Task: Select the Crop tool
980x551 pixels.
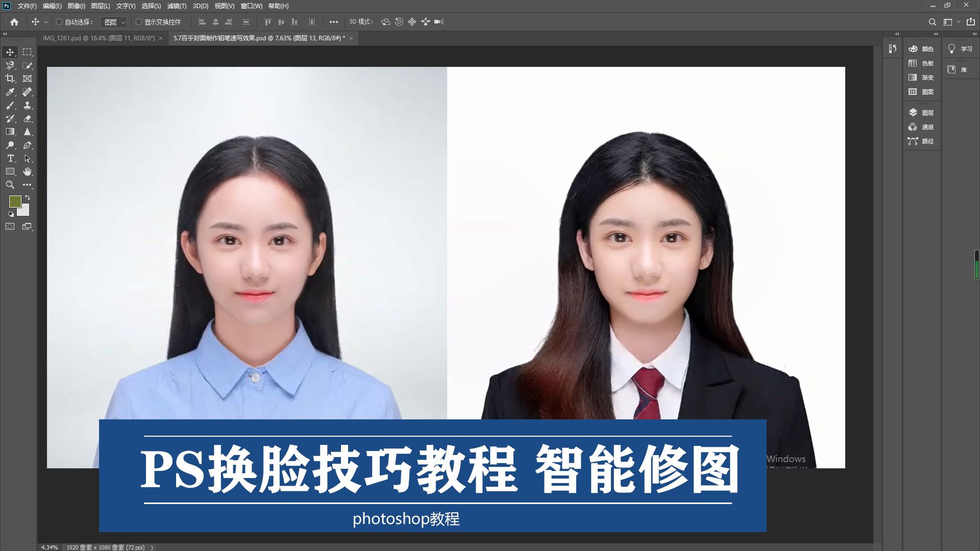Action: [10, 79]
